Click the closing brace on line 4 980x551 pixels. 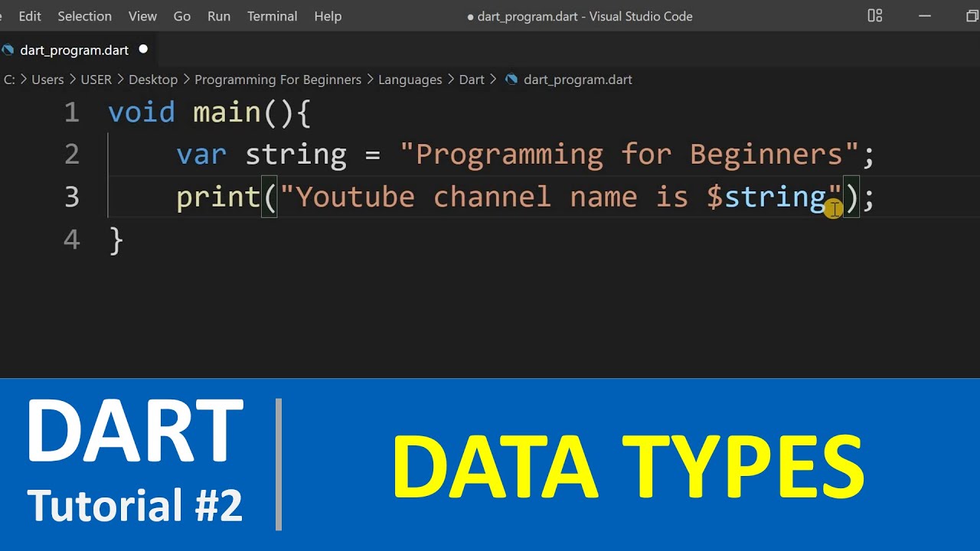(116, 240)
